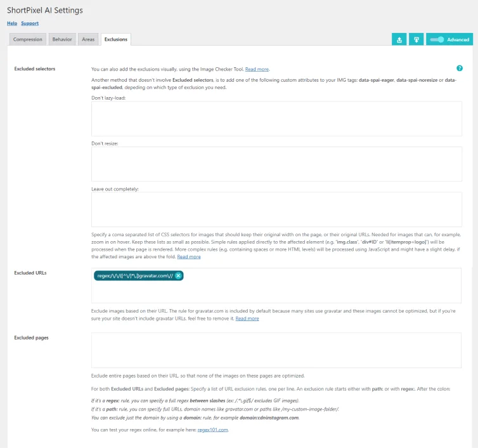This screenshot has width=478, height=448.
Task: Click inside the Don't resize text area
Action: pos(276,164)
